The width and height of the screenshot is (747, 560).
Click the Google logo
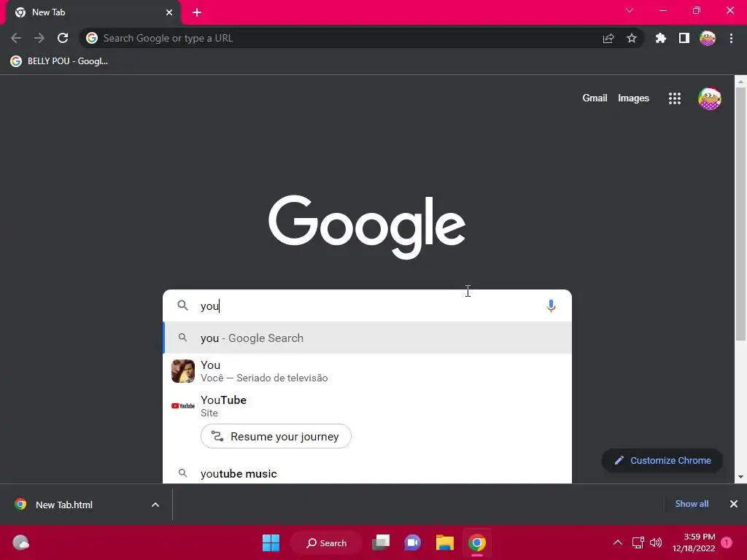point(367,226)
